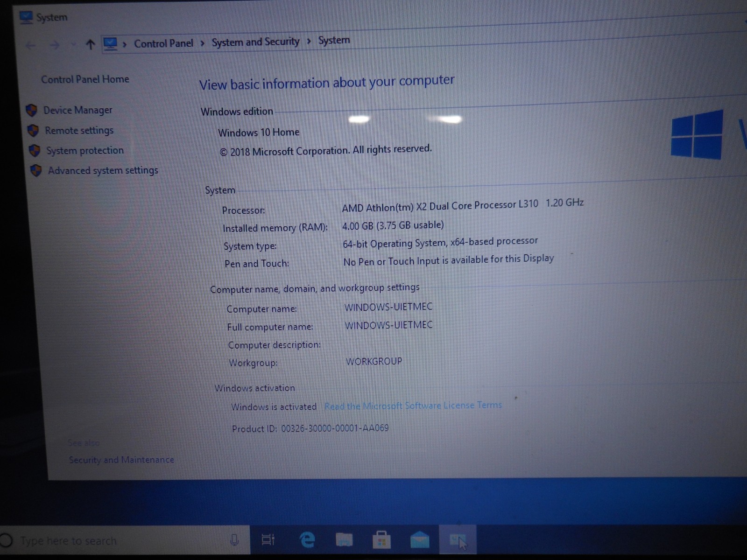Click 'No Pen or Touch Input' text

tap(449, 260)
